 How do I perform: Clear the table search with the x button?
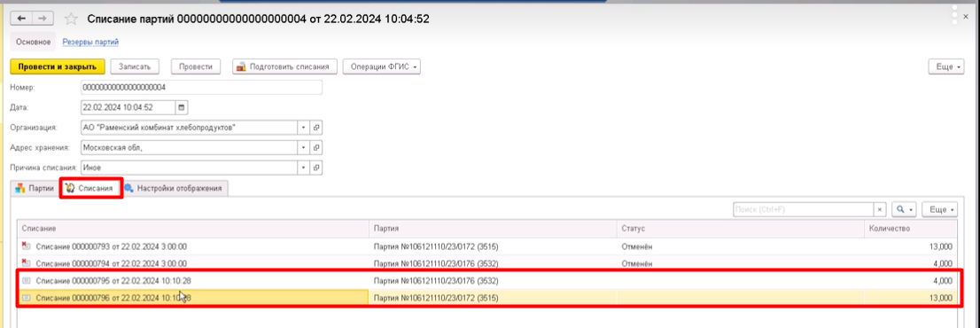click(880, 210)
